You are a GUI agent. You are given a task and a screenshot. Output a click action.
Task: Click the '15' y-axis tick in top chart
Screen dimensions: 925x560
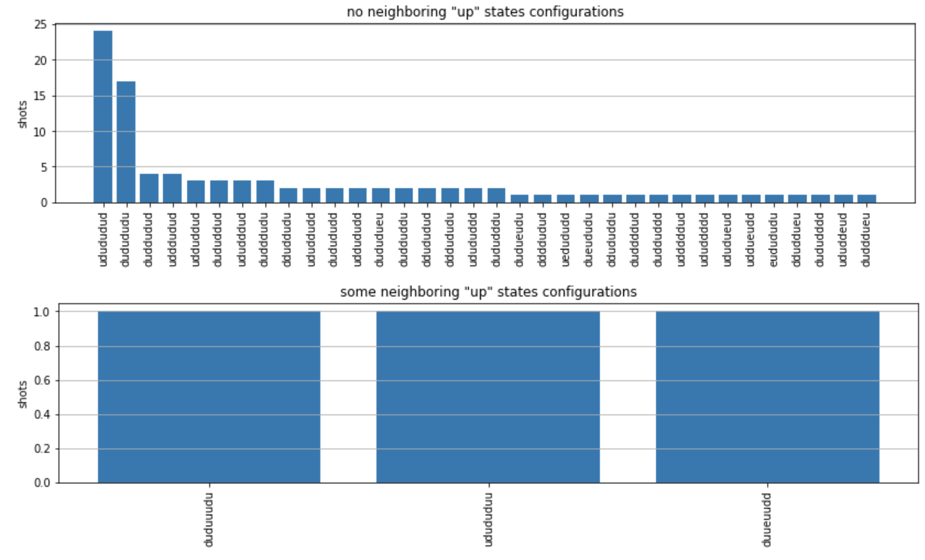40,96
